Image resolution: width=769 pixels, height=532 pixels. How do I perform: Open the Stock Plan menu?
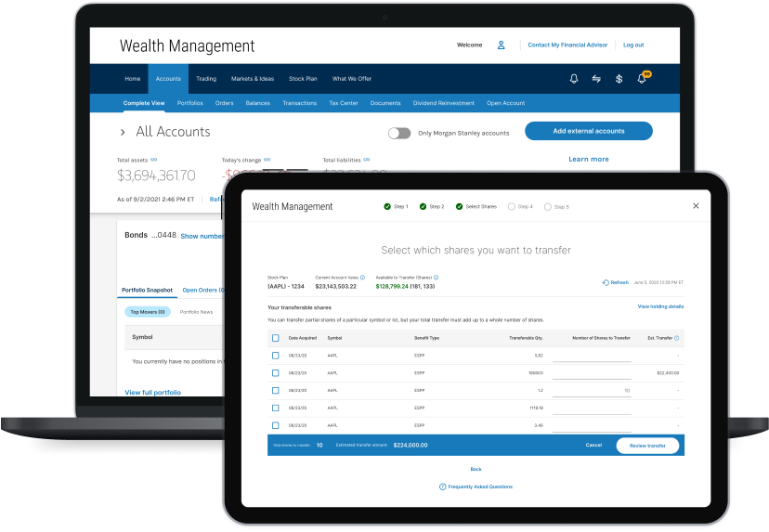pyautogui.click(x=303, y=78)
